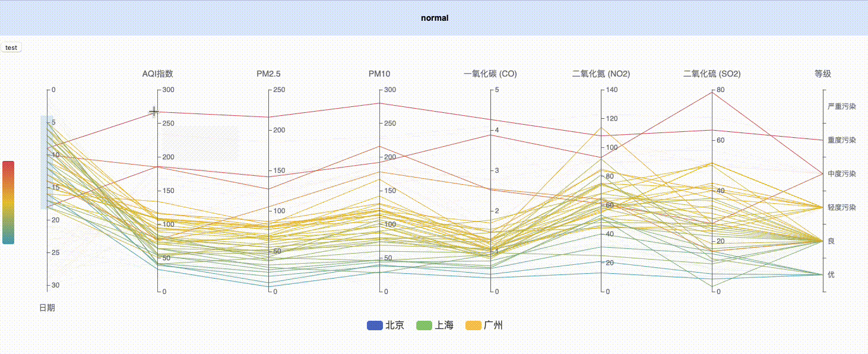Click the crosshair marker near the AQI axis top
868x354 pixels.
click(154, 111)
